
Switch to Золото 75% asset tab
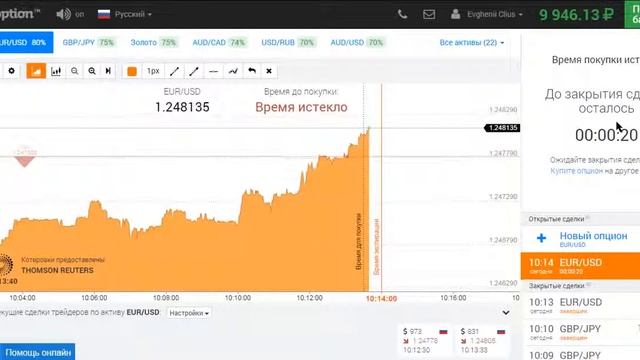point(153,42)
